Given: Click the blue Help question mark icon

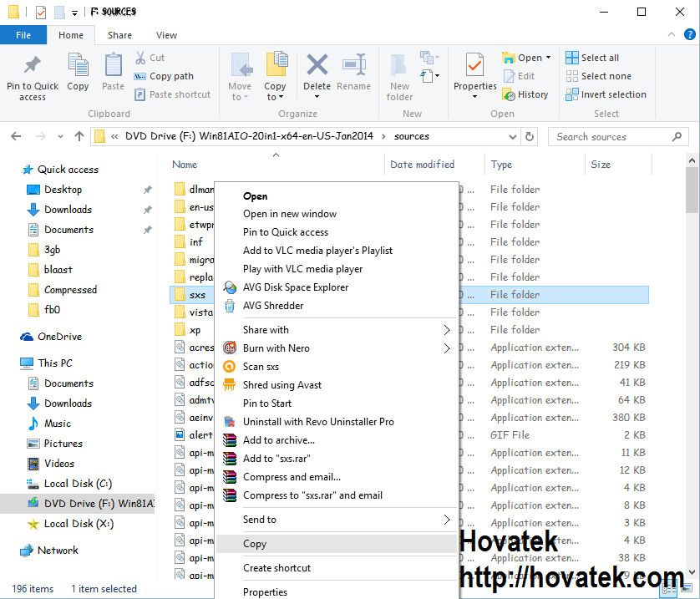Looking at the screenshot, I should (x=690, y=34).
